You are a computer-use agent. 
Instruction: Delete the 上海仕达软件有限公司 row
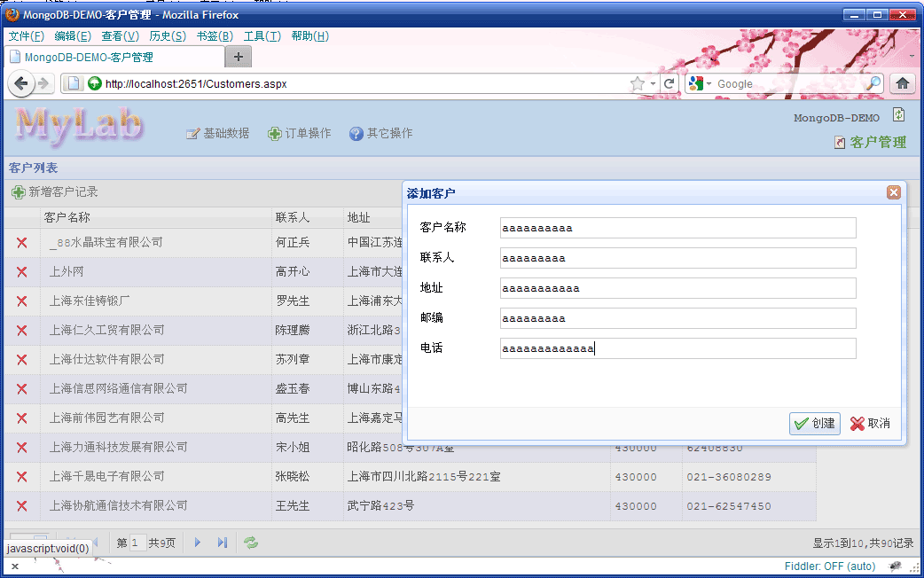(x=22, y=359)
